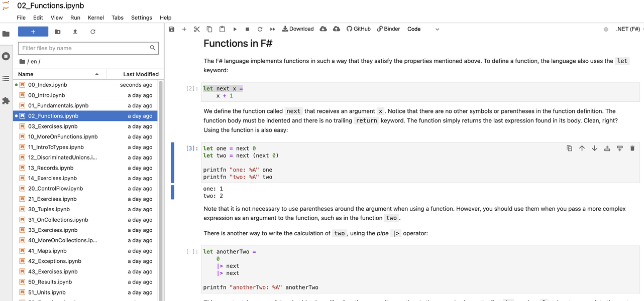Image resolution: width=644 pixels, height=301 pixels.
Task: Click the blue New Launcher button
Action: 33,32
